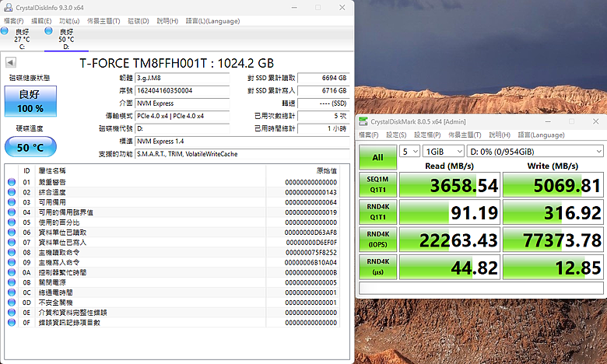Viewport: 607px width, 364px height.
Task: Click the SEQ1M write result 5069.81
Action: tap(553, 185)
